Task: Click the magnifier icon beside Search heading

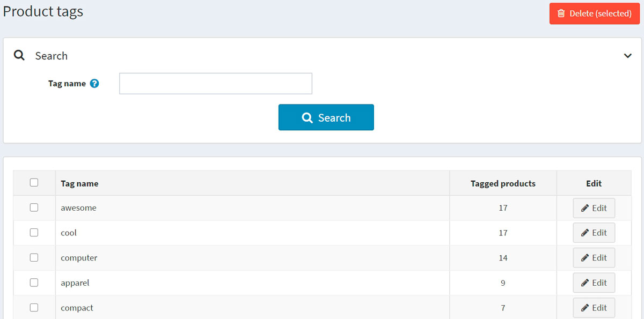Action: [19, 56]
